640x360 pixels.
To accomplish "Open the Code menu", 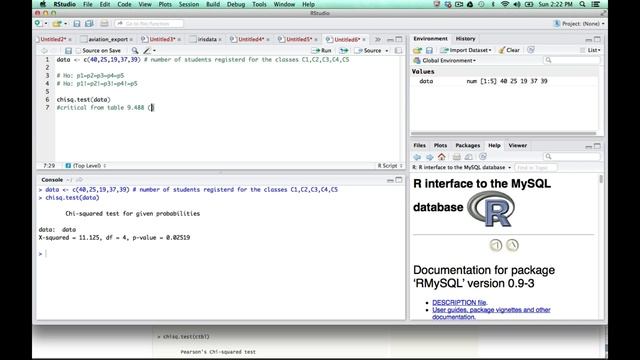I will point(124,4).
